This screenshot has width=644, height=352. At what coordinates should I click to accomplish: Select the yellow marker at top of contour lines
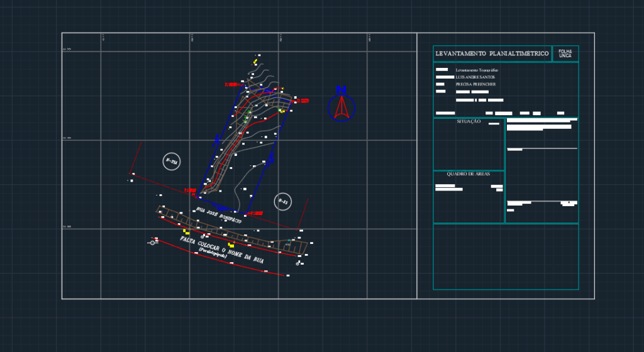click(255, 61)
